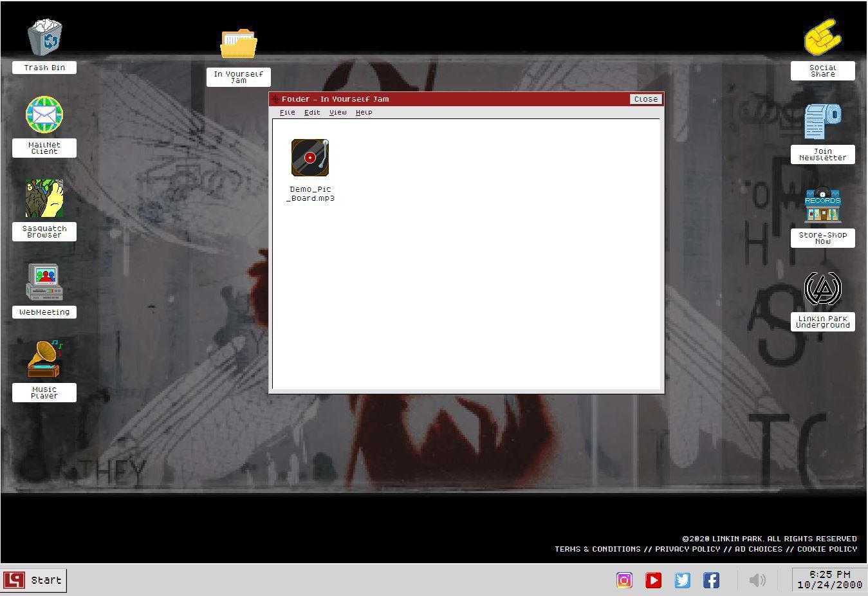Open the Trash Bin desktop icon
This screenshot has height=596, width=868.
click(44, 38)
